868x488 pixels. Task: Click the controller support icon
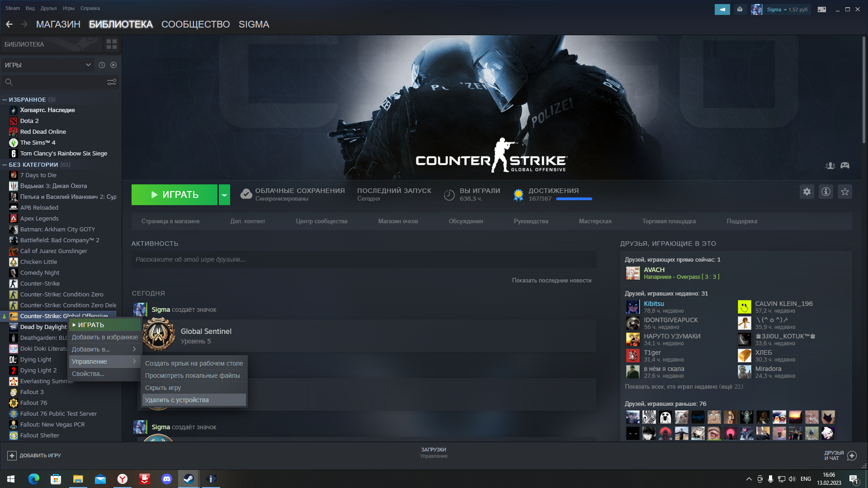(844, 165)
